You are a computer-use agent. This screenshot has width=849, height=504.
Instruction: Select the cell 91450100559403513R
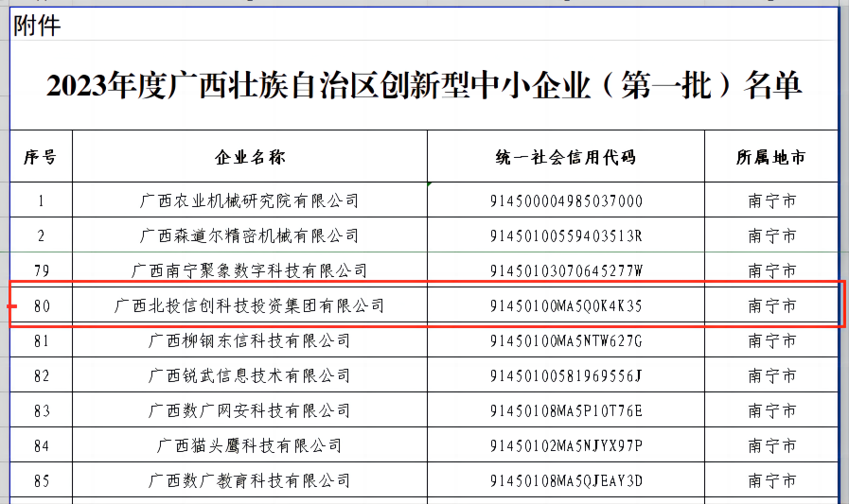(566, 235)
